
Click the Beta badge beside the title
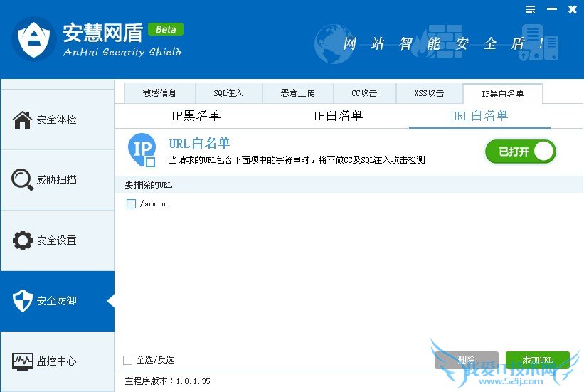[x=166, y=29]
